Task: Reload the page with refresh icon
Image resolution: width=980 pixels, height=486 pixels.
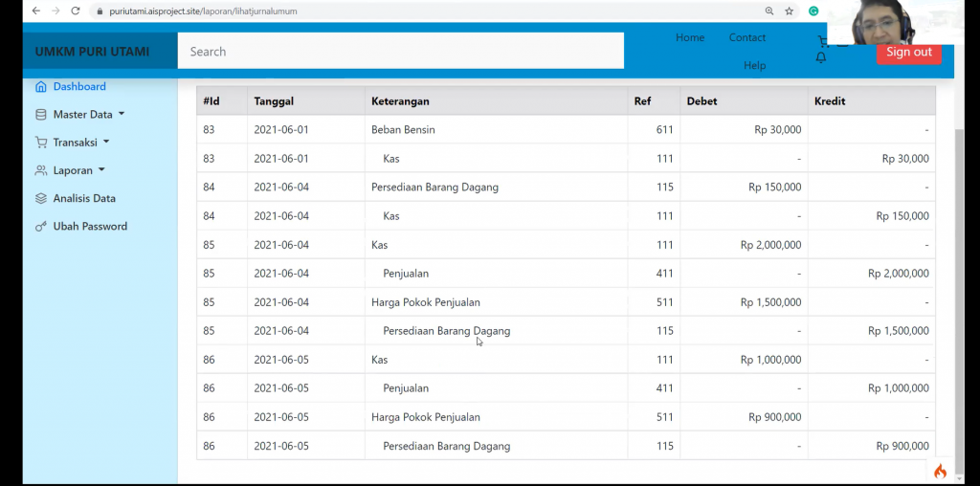Action: point(75,11)
